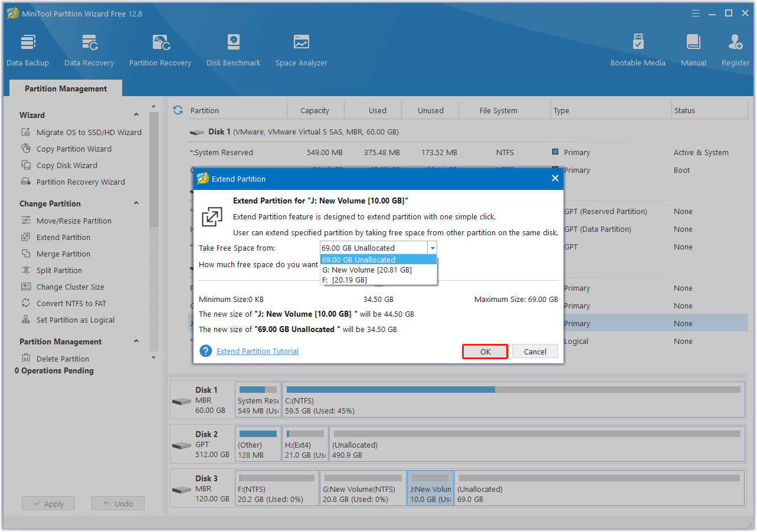
Task: Open the Partition Recovery tool
Action: 160,50
